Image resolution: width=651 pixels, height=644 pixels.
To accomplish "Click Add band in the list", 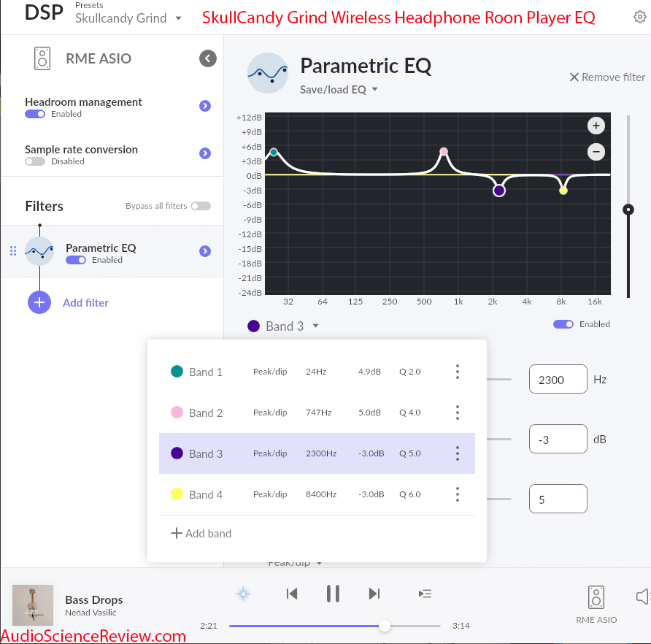I will [x=201, y=534].
